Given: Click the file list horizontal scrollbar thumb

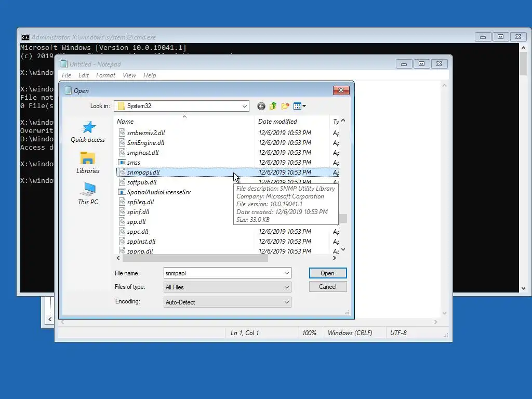Looking at the screenshot, I should (195, 258).
